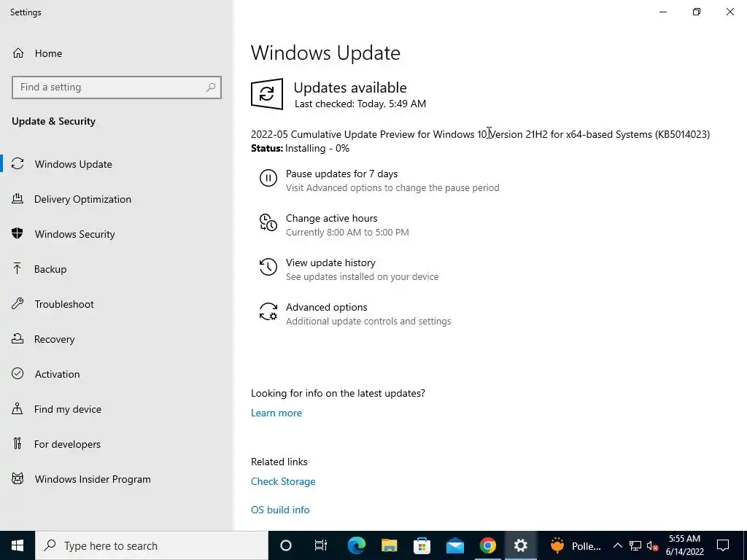
Task: Click the View update history clock icon
Action: click(268, 267)
